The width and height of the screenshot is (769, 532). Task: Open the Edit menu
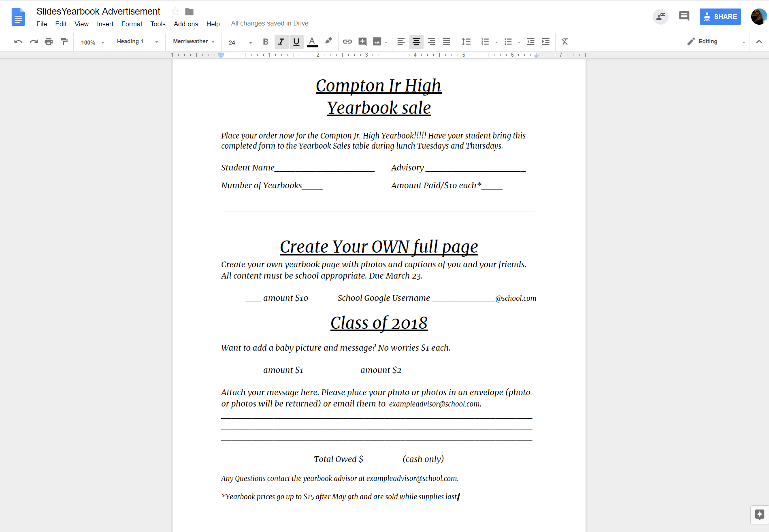click(x=61, y=24)
